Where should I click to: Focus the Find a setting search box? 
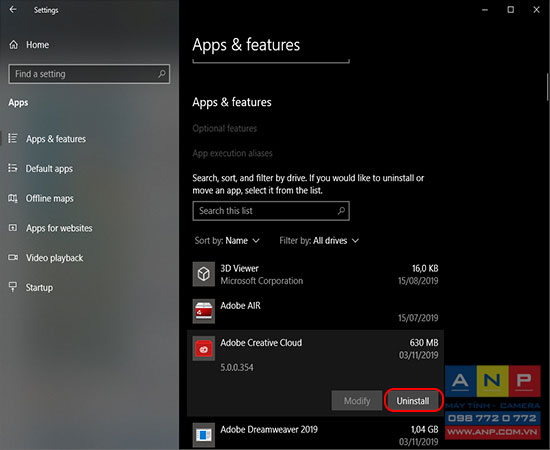[89, 74]
